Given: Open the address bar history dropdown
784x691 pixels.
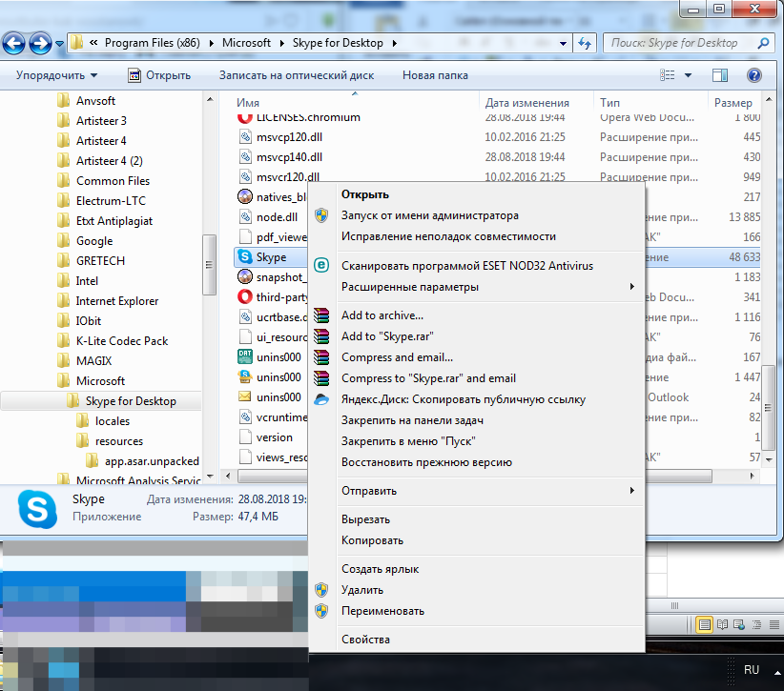Looking at the screenshot, I should tap(563, 44).
